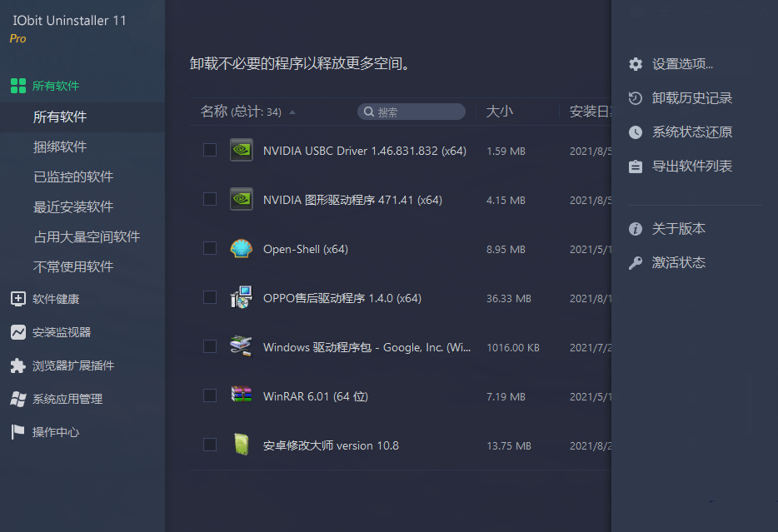Image resolution: width=778 pixels, height=532 pixels.
Task: Click the 关于版本 info icon
Action: click(636, 229)
